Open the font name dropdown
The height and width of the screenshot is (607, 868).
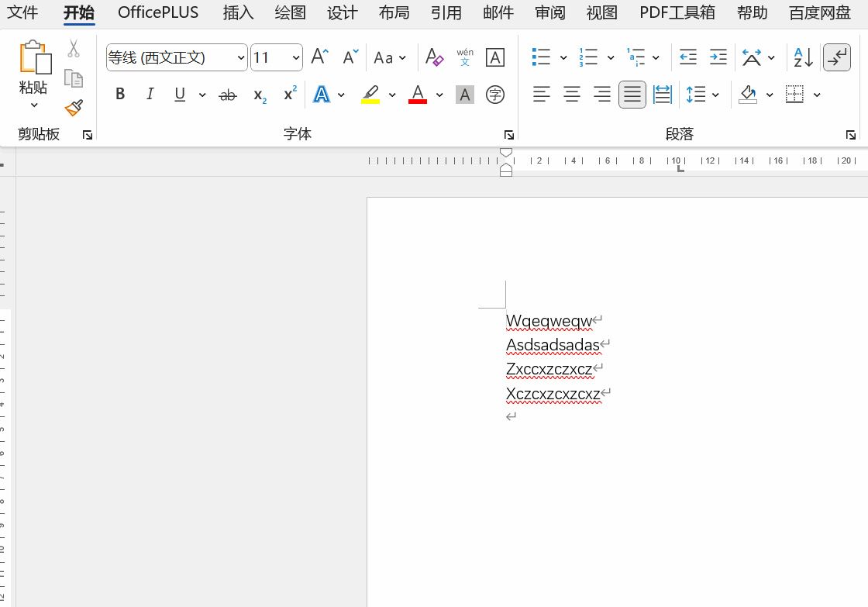[241, 58]
